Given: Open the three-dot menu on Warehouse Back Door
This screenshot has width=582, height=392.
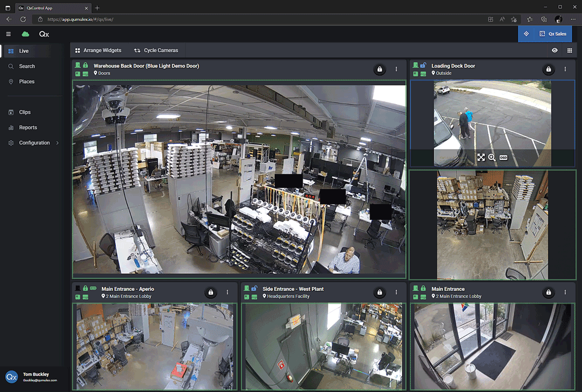Looking at the screenshot, I should tap(396, 69).
